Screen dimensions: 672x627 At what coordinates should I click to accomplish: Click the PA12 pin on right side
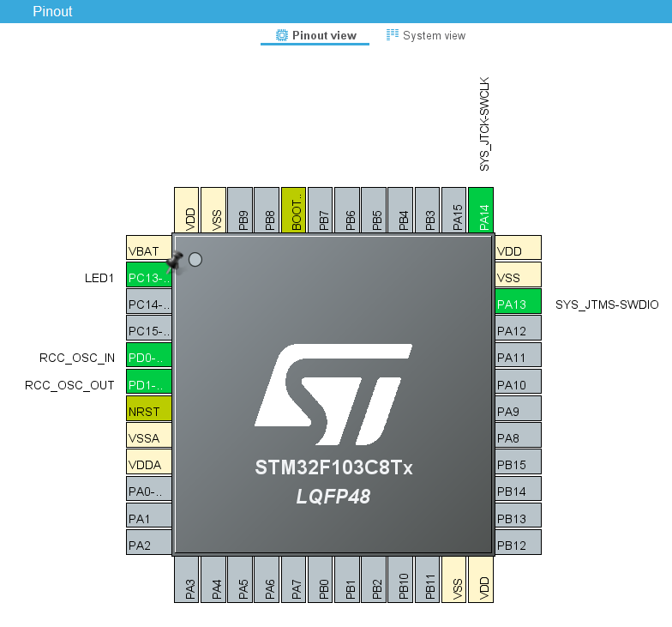point(518,328)
